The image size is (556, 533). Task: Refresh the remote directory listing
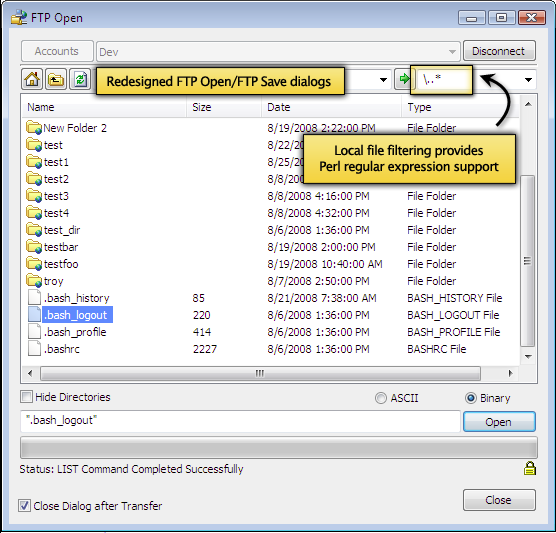click(80, 79)
